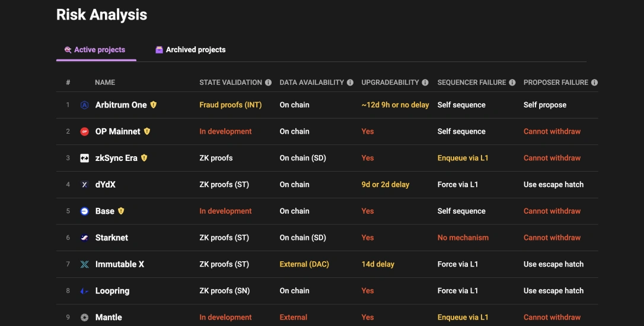Click the shield badge beside Arbitrum One

[154, 105]
